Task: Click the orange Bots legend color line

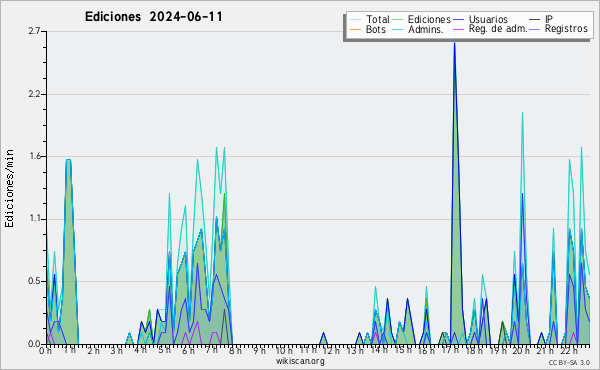Action: (x=355, y=29)
